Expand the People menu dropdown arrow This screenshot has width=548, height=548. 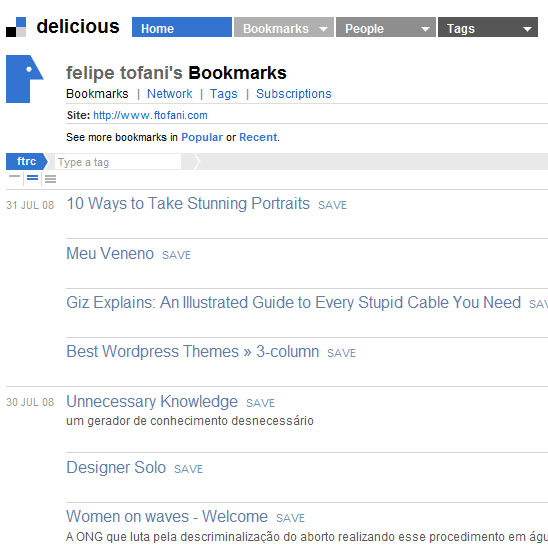point(425,29)
